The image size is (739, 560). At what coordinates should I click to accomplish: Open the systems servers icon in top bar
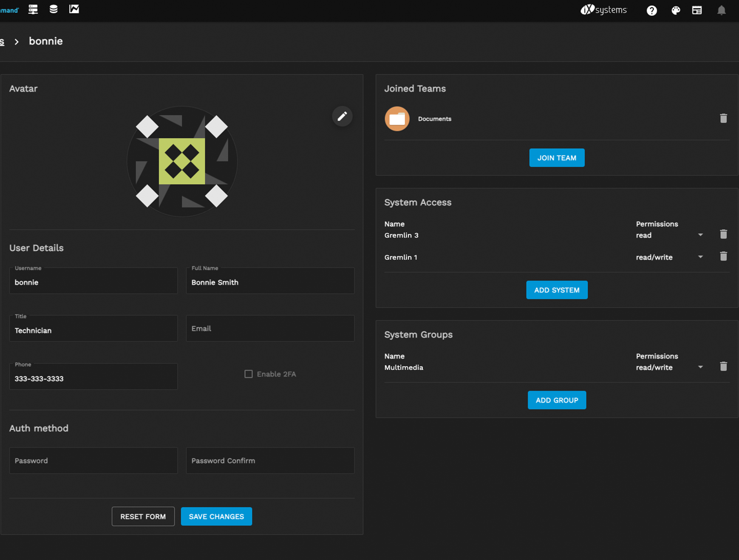[33, 9]
